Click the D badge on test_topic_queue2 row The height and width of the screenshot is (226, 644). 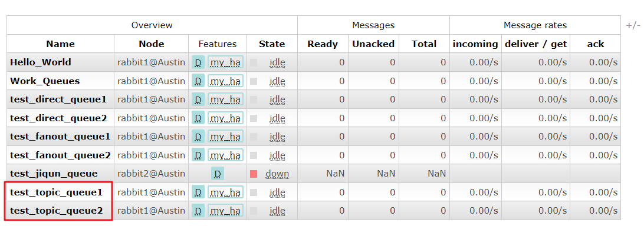point(198,211)
